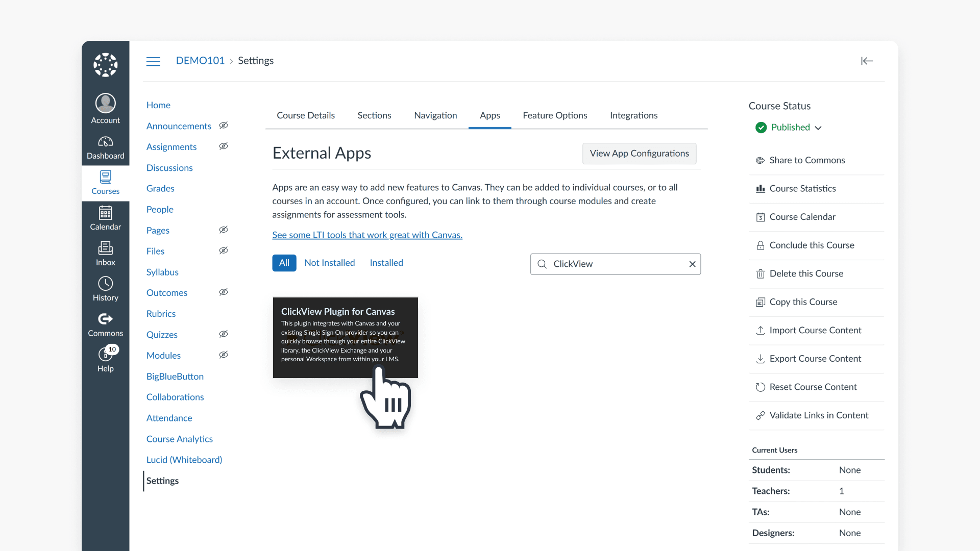Open the course navigation hamburger menu

153,61
